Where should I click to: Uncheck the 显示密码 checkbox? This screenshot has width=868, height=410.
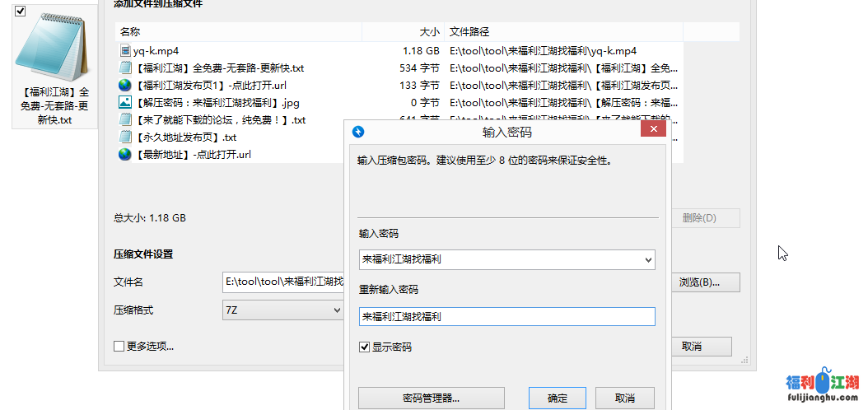pos(365,347)
